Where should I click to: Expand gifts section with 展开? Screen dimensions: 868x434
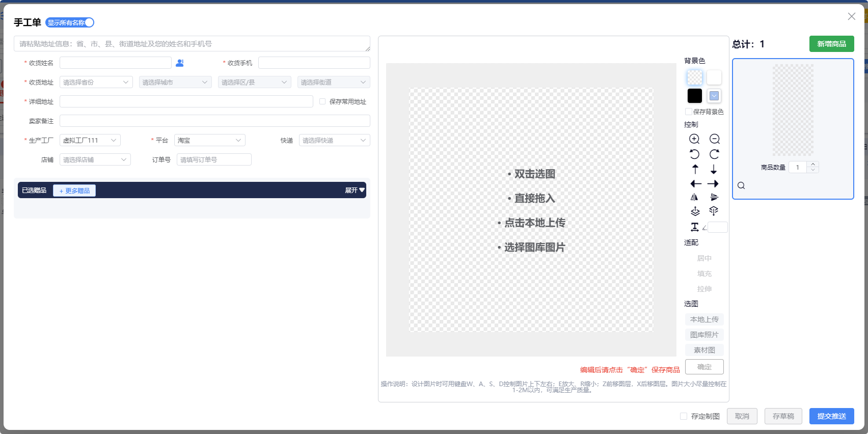355,190
